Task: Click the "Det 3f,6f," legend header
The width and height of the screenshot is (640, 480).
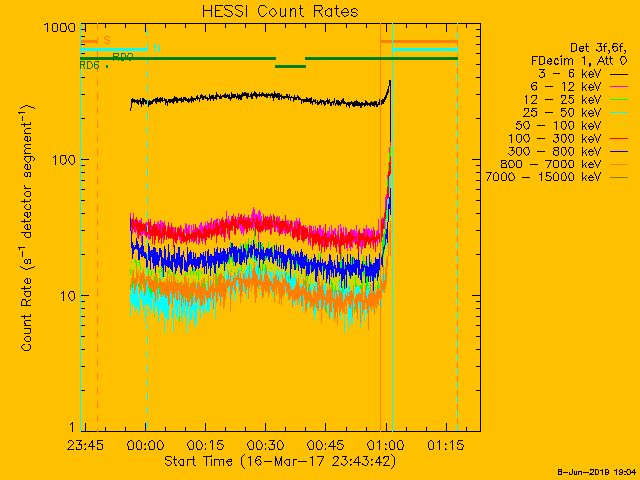Action: click(598, 48)
